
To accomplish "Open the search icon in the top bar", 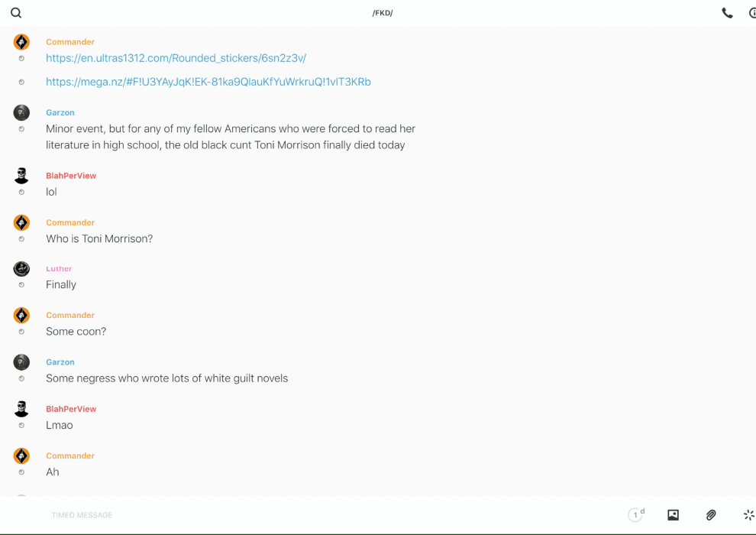I will click(x=16, y=13).
